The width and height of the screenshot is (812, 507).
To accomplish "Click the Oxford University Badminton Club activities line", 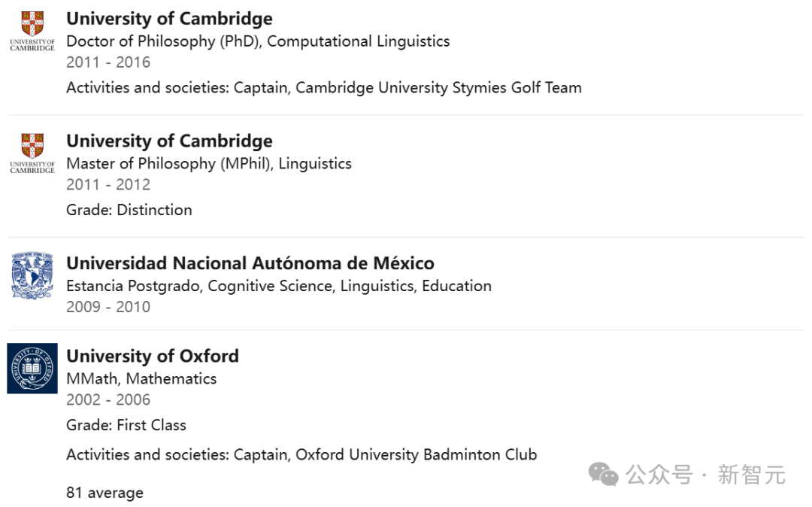I will [301, 454].
